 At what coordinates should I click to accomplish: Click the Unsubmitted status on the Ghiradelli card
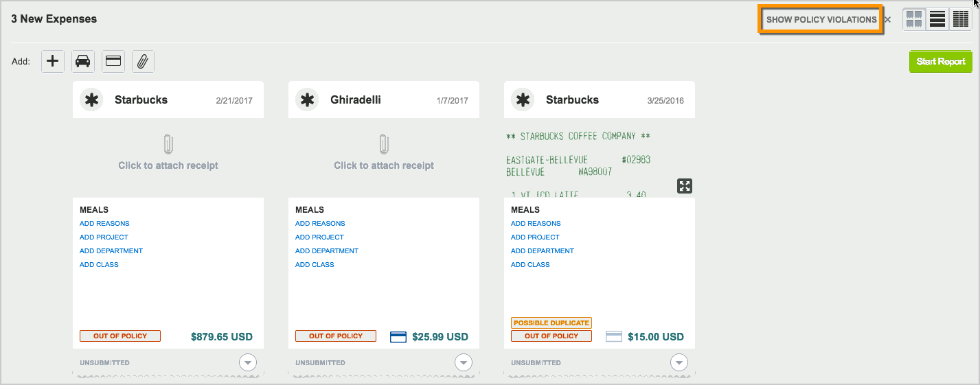click(x=320, y=363)
